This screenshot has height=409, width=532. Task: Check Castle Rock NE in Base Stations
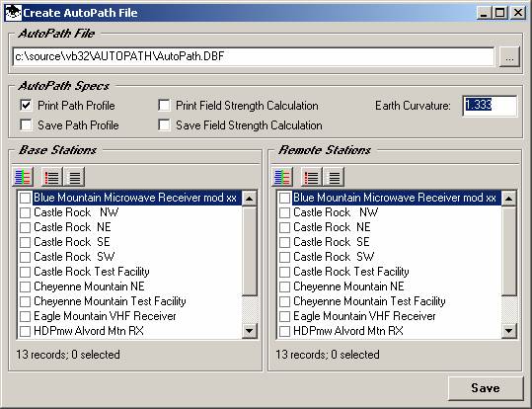25,227
